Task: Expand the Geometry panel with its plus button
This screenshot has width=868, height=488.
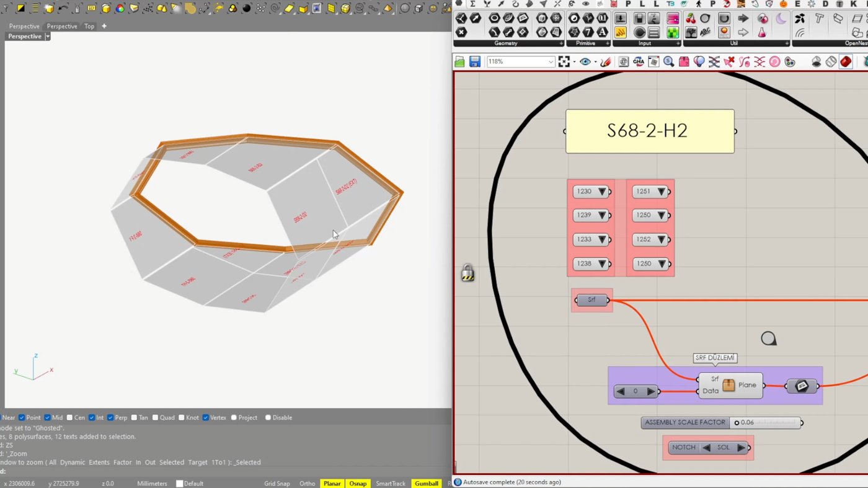Action: coord(561,43)
